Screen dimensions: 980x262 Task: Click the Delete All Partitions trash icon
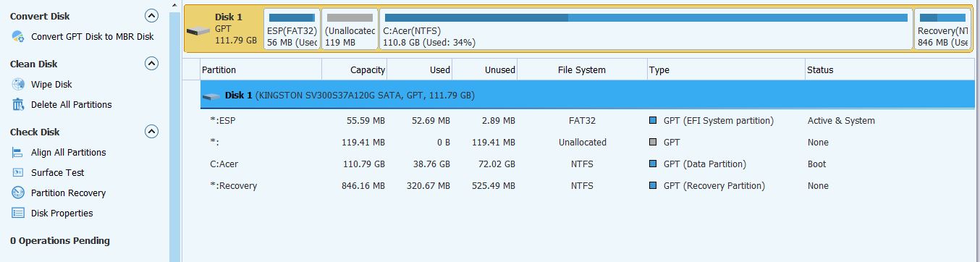point(18,104)
